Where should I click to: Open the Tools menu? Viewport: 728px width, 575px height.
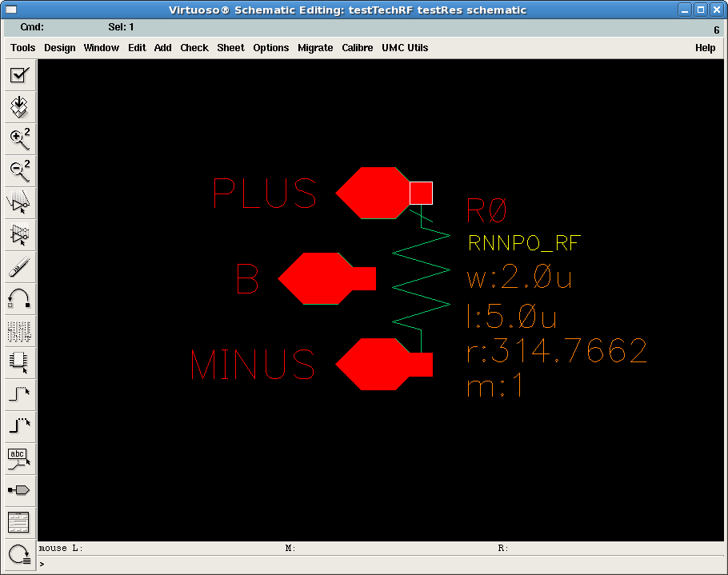coord(22,48)
